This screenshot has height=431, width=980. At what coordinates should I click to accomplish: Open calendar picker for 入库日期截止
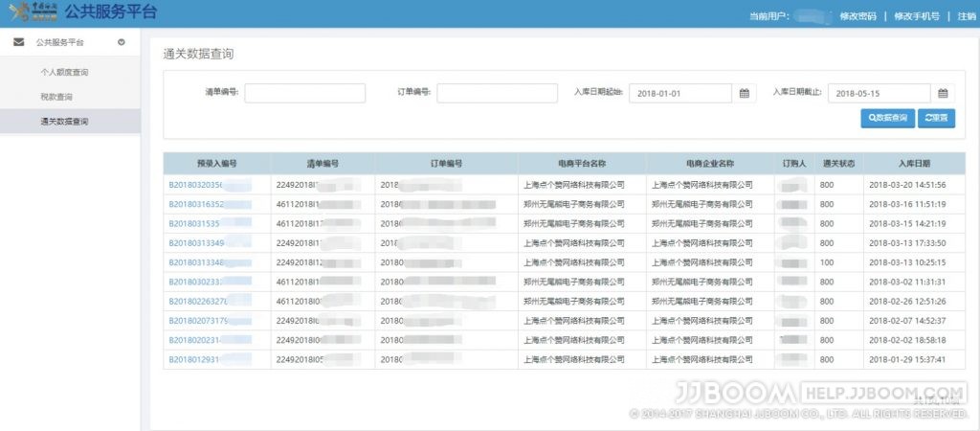click(x=943, y=93)
